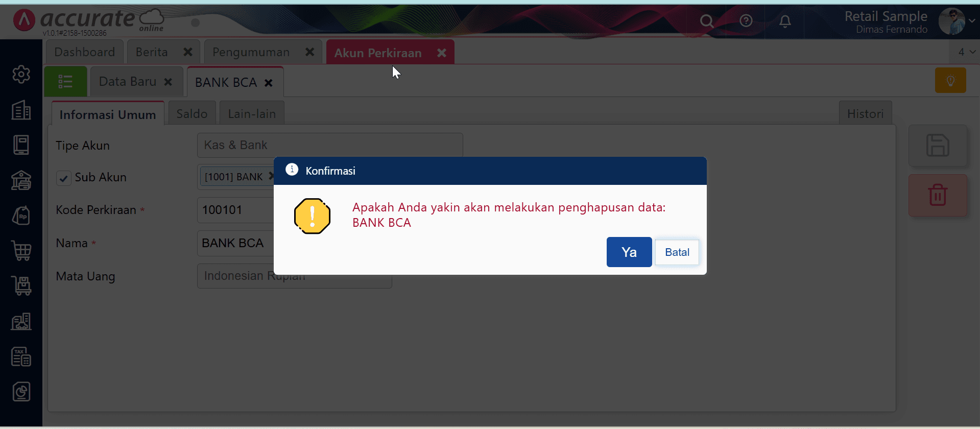Click the Kode Perkiraan input field
This screenshot has width=980, height=429.
coord(236,210)
